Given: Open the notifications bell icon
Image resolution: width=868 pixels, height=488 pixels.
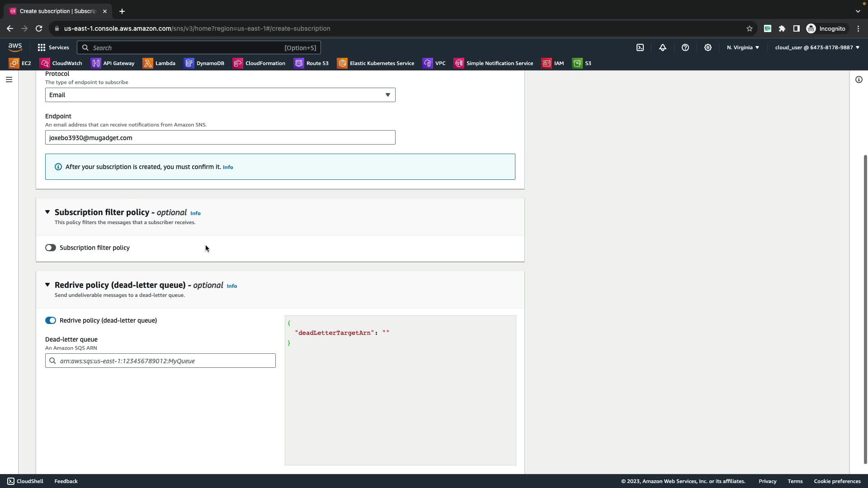Looking at the screenshot, I should click(x=663, y=47).
